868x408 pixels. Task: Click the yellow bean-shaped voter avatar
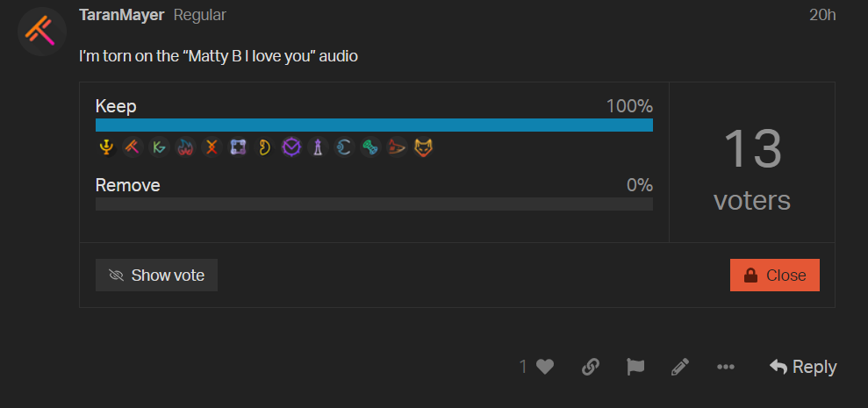point(264,147)
